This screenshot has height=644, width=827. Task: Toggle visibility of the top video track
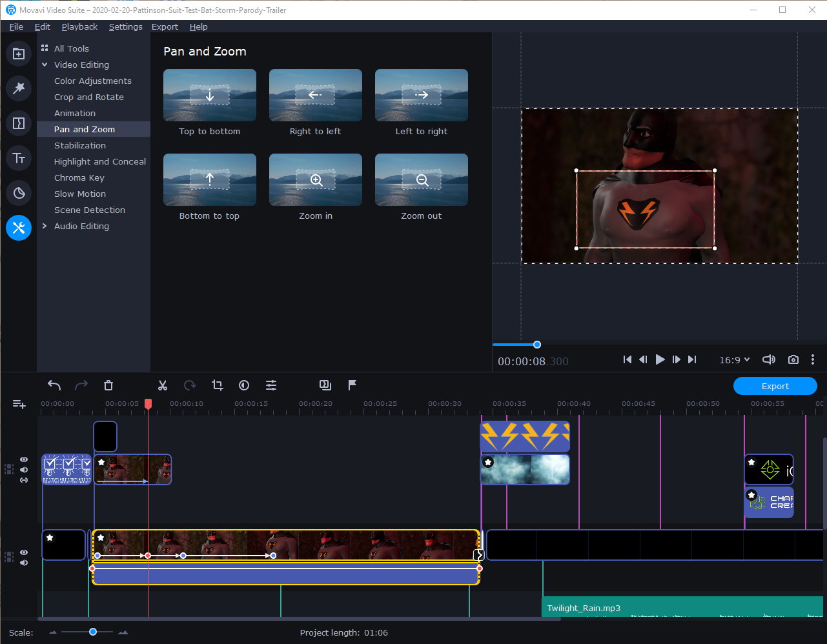click(23, 459)
